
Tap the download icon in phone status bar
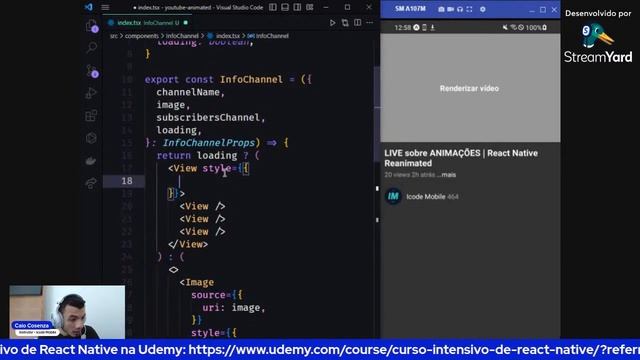tap(432, 27)
